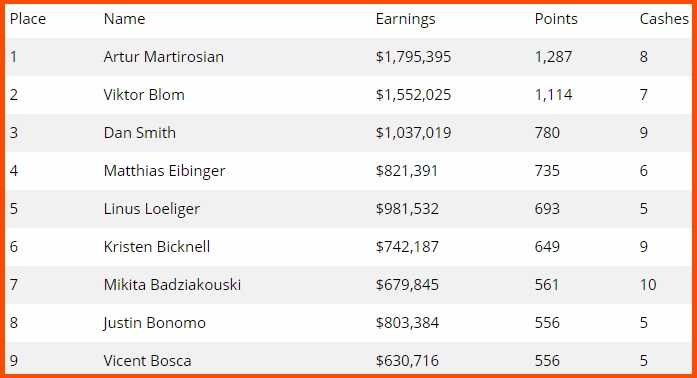Select player name Viktor Blom
Screen dimensions: 697x378
click(144, 95)
